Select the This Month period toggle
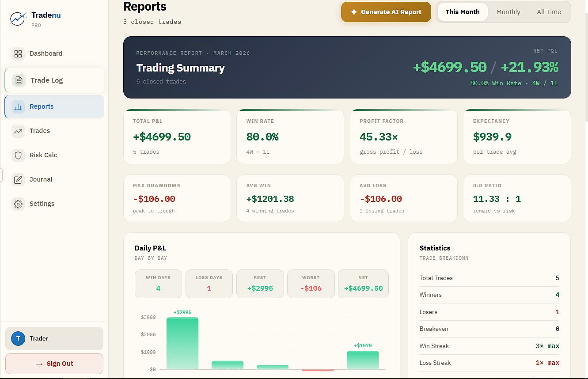The width and height of the screenshot is (588, 379). coord(462,12)
